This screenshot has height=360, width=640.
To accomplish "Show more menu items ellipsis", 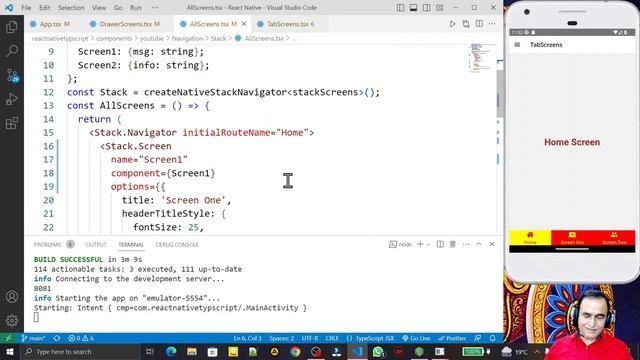I will point(155,8).
